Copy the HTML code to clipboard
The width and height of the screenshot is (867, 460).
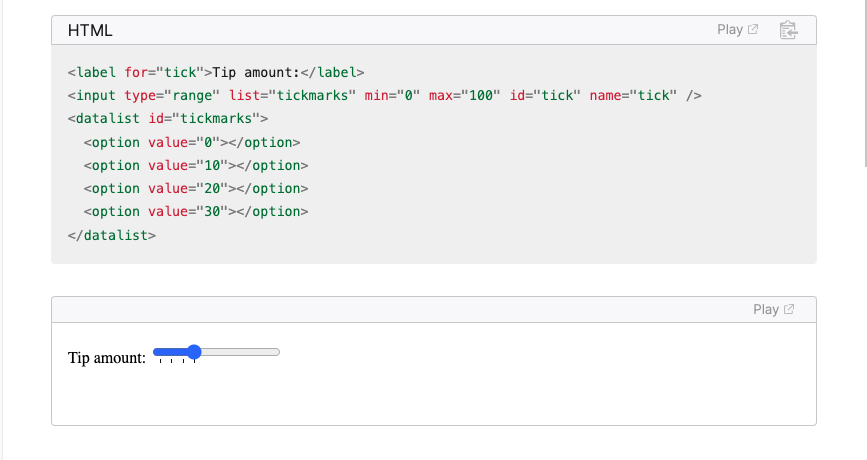(788, 30)
